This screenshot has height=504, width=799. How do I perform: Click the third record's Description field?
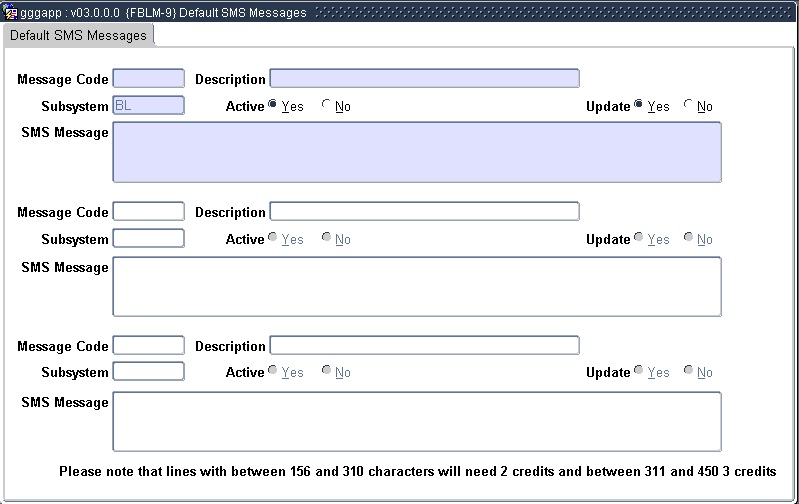click(x=424, y=346)
